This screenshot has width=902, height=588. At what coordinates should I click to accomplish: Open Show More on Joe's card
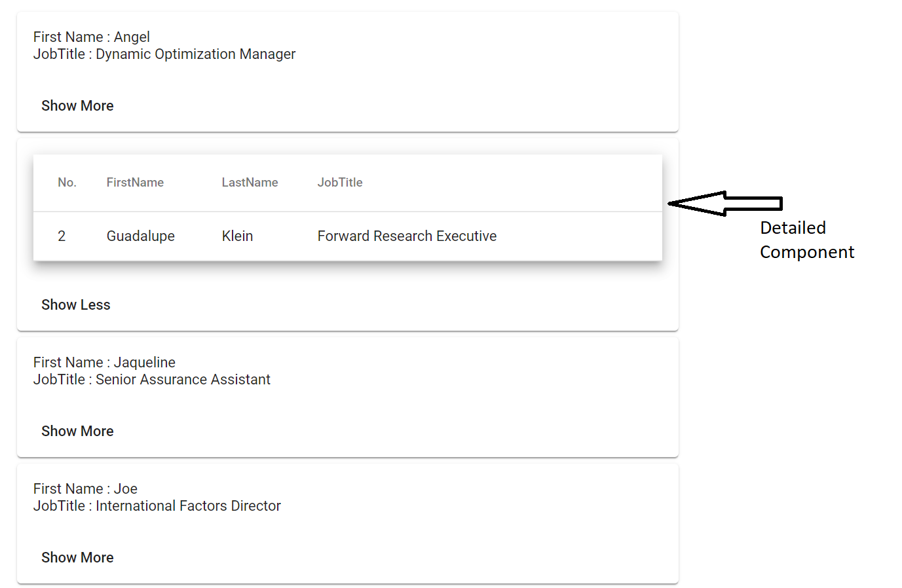(x=77, y=557)
